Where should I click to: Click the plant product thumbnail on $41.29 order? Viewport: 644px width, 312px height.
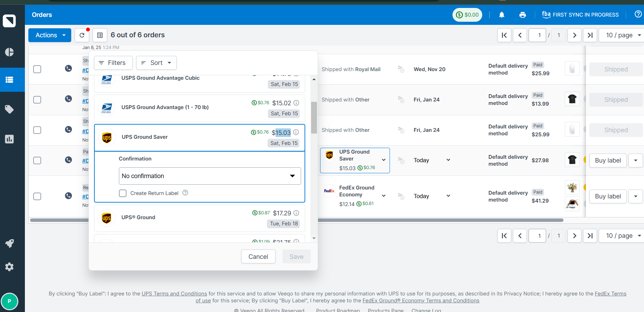coord(572,187)
